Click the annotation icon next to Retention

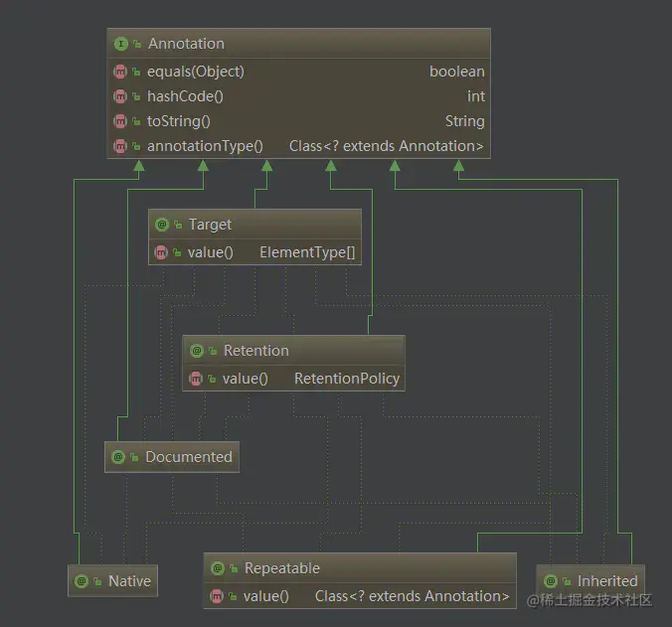tap(197, 351)
